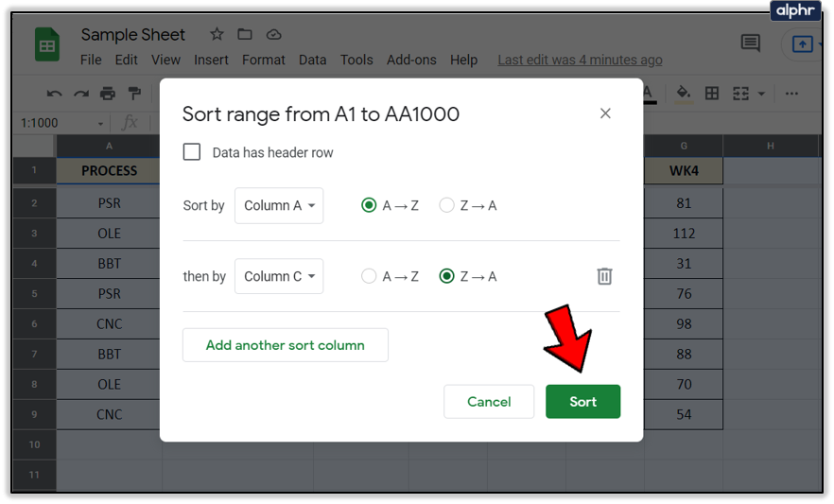This screenshot has width=834, height=504.
Task: Select A→Z for Column C sort
Action: point(370,276)
